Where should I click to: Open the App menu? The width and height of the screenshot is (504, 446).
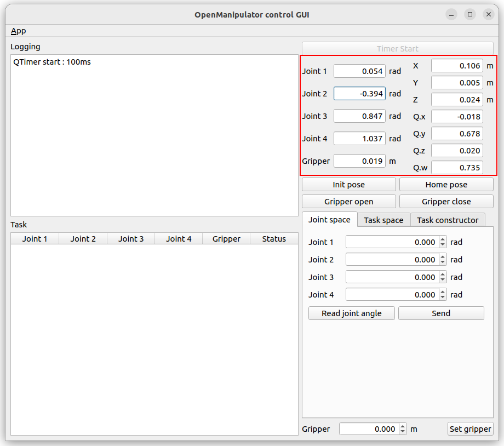[x=18, y=31]
